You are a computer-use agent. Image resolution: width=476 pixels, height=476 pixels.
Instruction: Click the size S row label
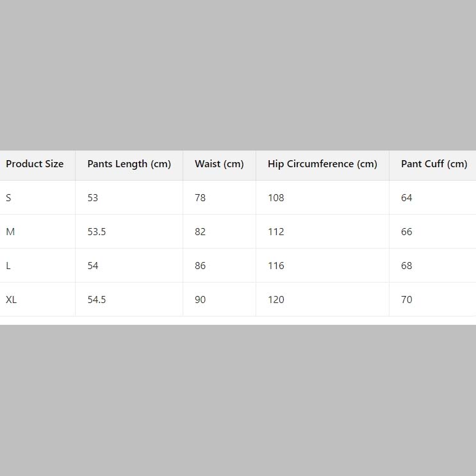(8, 198)
